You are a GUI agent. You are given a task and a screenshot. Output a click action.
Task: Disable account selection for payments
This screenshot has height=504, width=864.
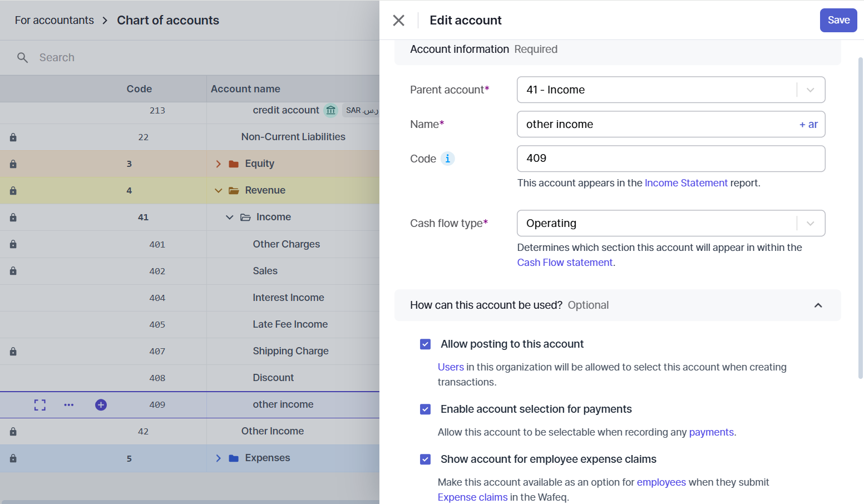tap(425, 409)
